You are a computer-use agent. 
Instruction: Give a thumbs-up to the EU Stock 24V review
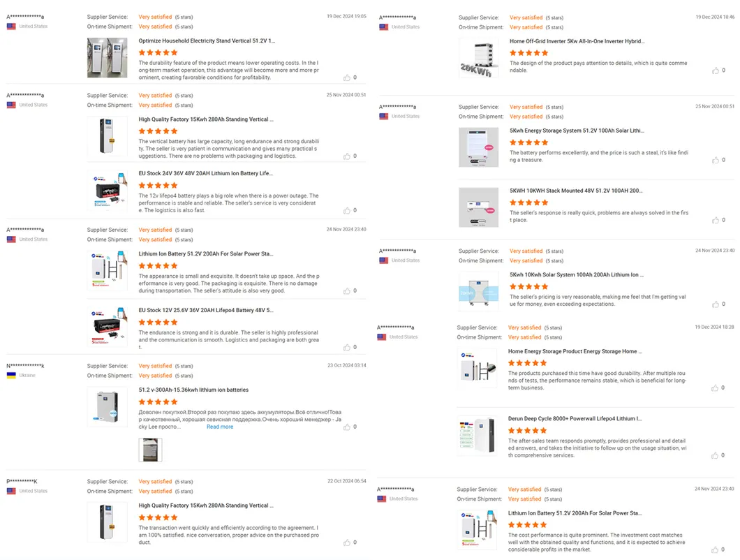[347, 210]
